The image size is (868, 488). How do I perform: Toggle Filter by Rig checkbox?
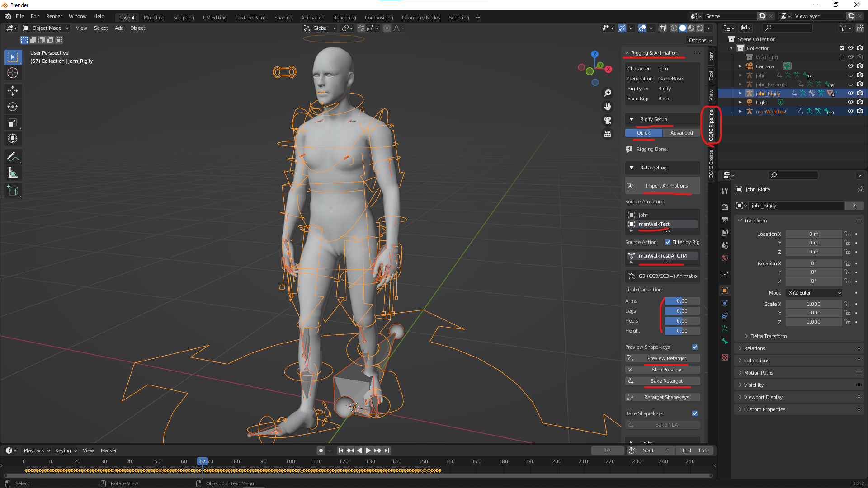point(668,242)
